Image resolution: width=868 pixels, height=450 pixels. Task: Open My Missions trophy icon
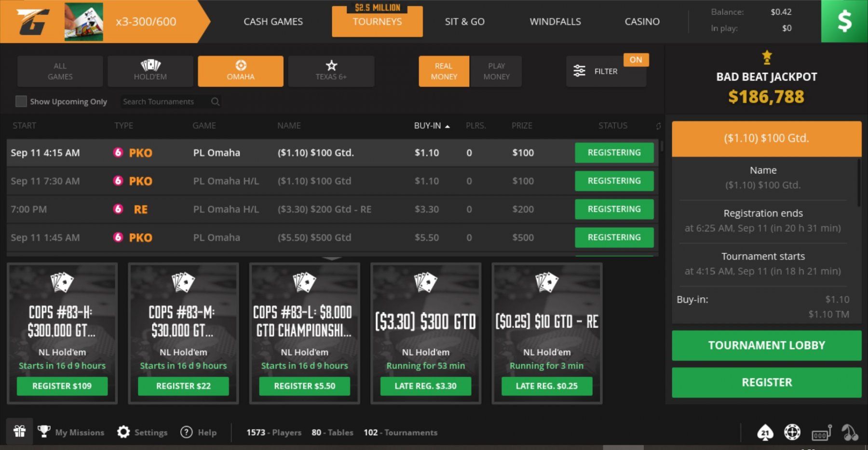pyautogui.click(x=44, y=432)
